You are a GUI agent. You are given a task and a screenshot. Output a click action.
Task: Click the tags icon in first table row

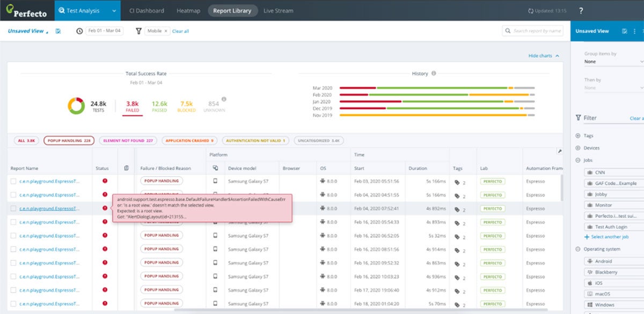pos(457,181)
